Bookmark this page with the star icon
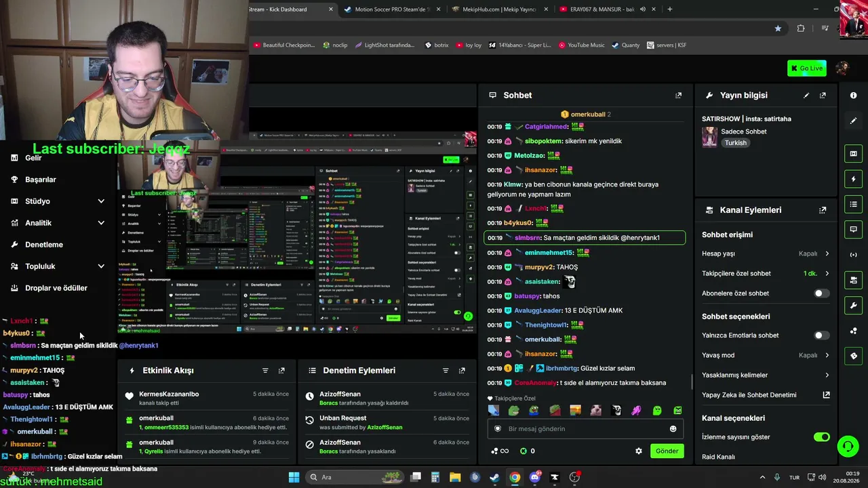The image size is (868, 488). 778,28
